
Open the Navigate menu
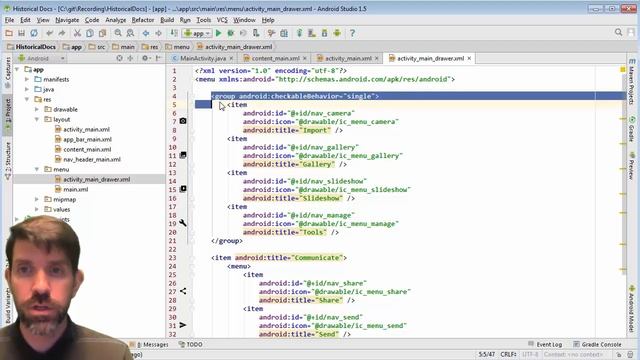(67, 20)
